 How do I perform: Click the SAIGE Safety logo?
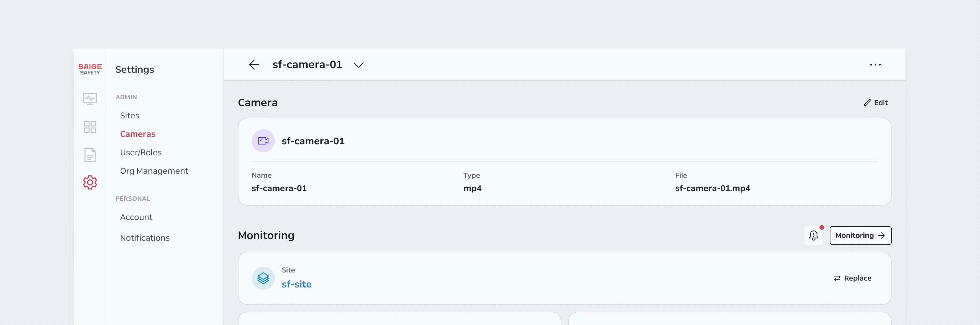coord(90,69)
